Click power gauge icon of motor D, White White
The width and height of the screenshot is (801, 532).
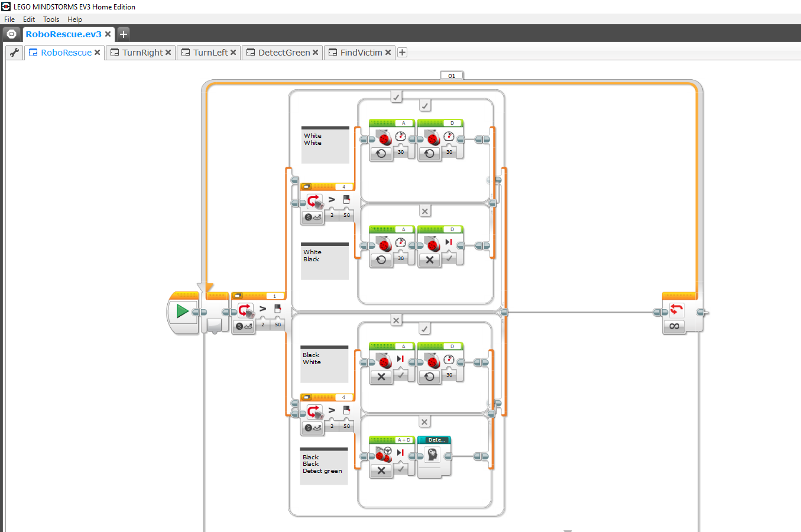(449, 136)
